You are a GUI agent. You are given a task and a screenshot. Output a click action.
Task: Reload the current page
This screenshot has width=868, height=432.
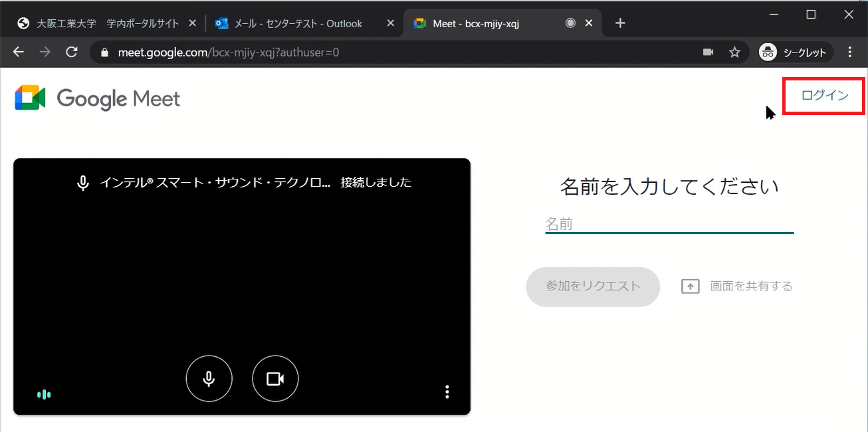click(x=72, y=52)
